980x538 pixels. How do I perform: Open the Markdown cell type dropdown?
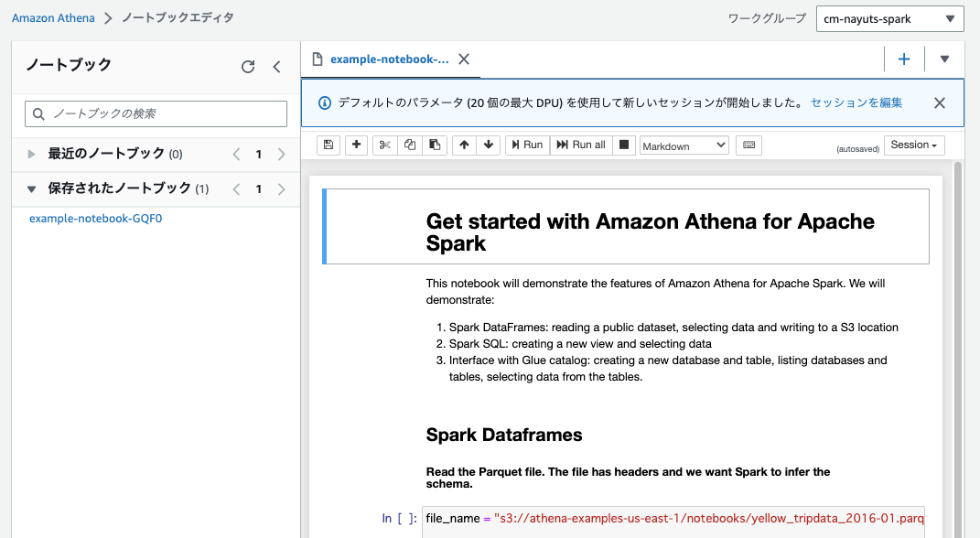click(684, 145)
